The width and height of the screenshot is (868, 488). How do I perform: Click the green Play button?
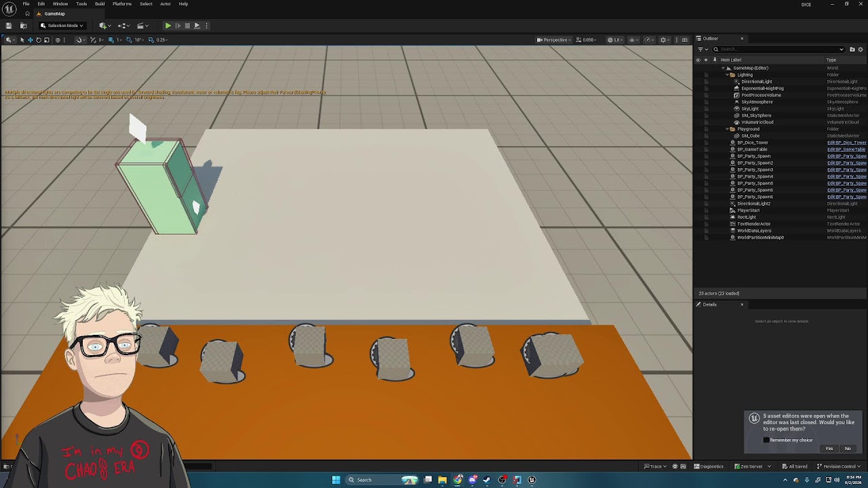pyautogui.click(x=168, y=26)
